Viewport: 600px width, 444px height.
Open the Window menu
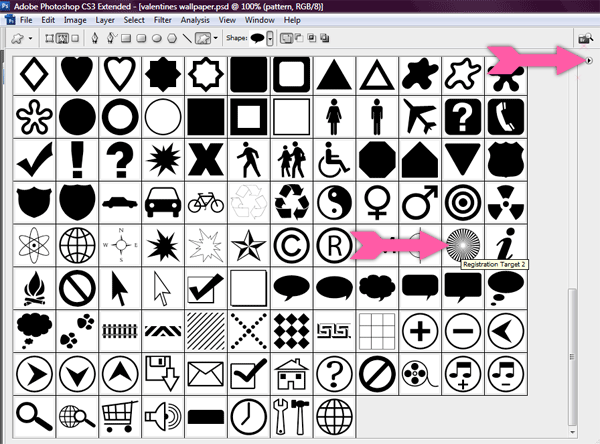(260, 20)
